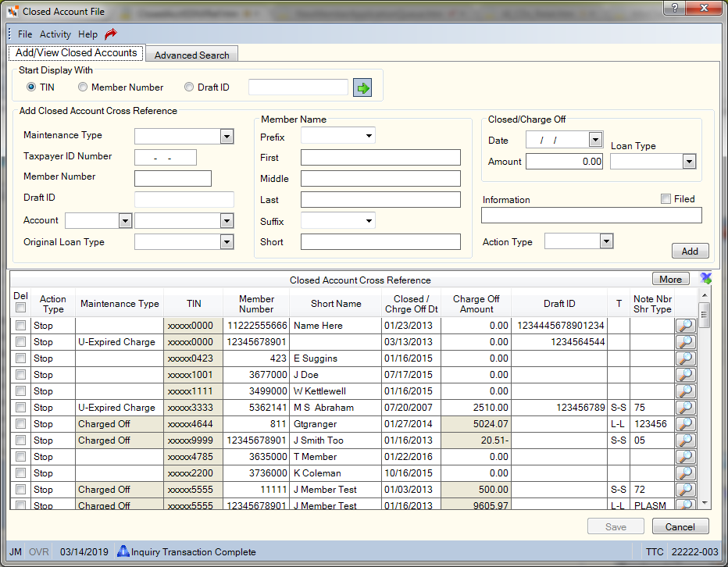Open the Loan Type dropdown

point(689,162)
